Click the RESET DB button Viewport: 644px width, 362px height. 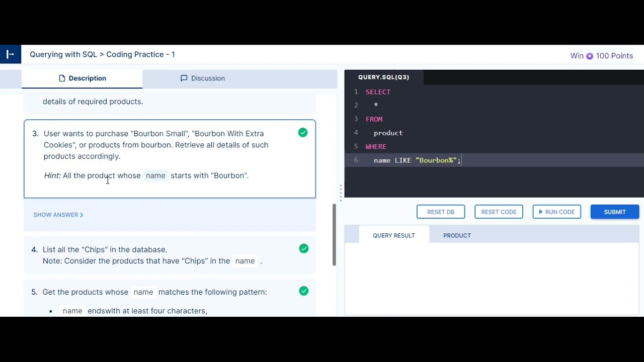pos(441,212)
